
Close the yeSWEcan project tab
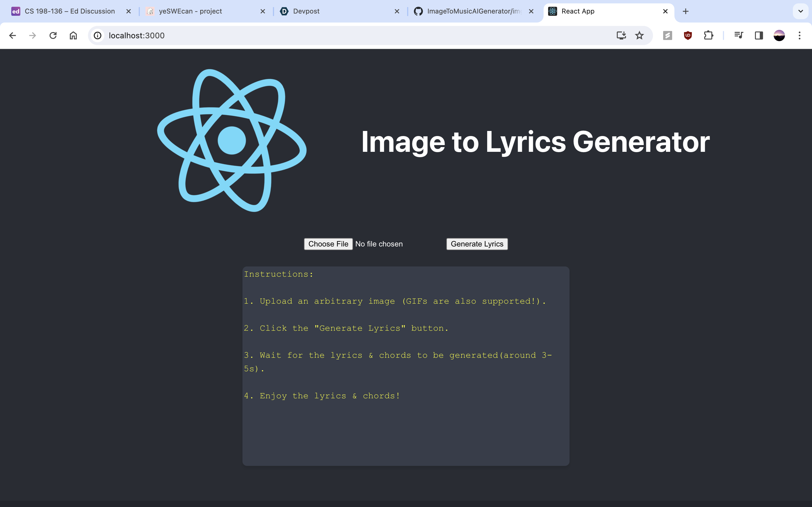(x=263, y=11)
